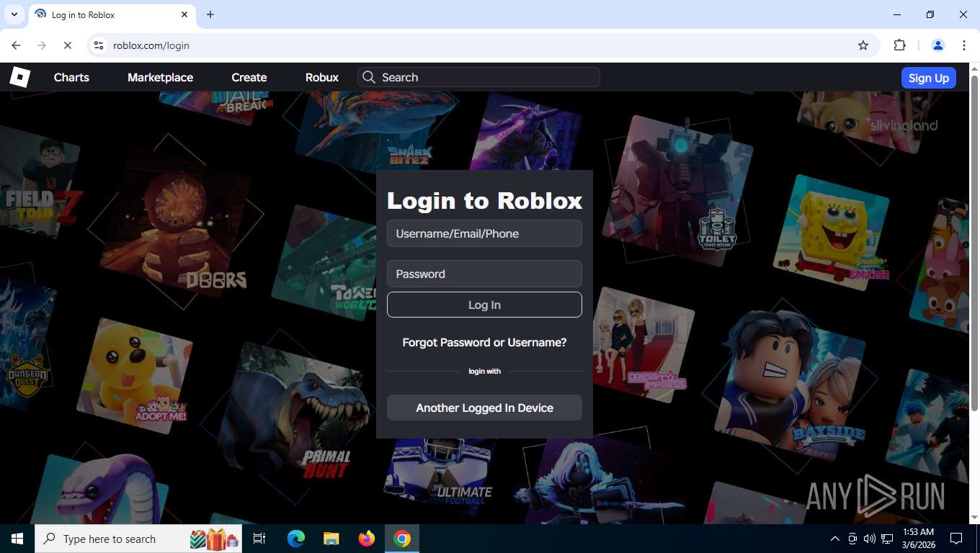Go back using browser back arrow
Viewport: 980px width, 553px height.
pos(16,45)
